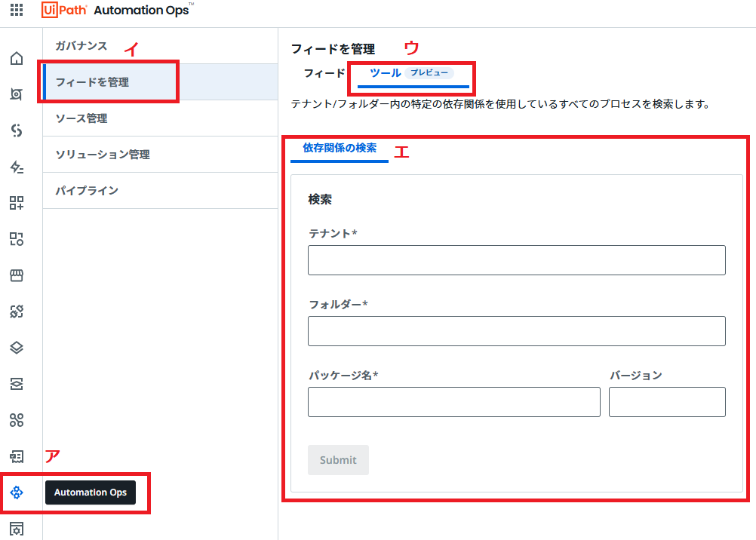Open the app launcher grid icon
This screenshot has width=756, height=540.
(x=17, y=10)
